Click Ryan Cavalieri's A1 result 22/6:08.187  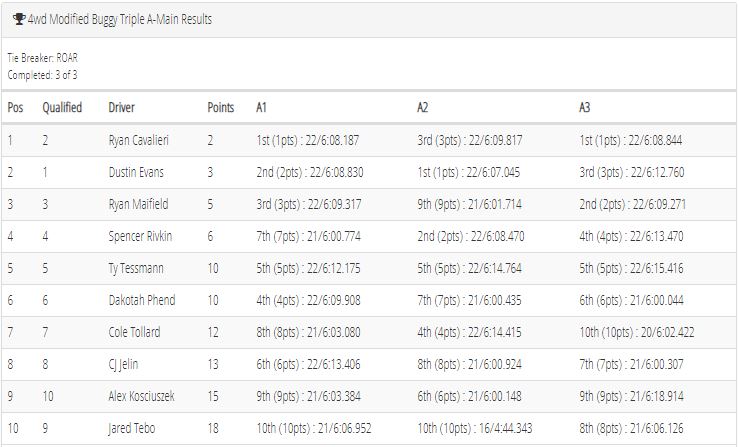pos(332,140)
